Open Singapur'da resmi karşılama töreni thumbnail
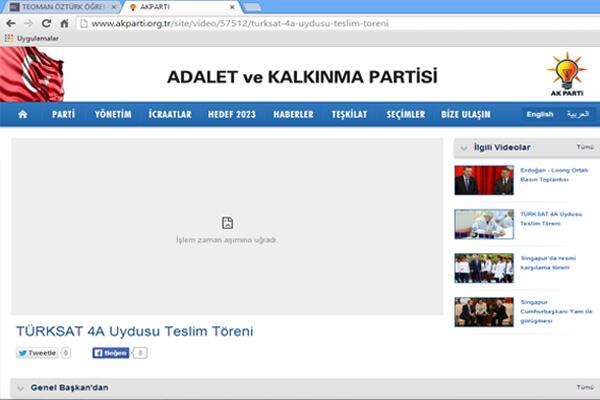The image size is (600, 400). point(484,268)
